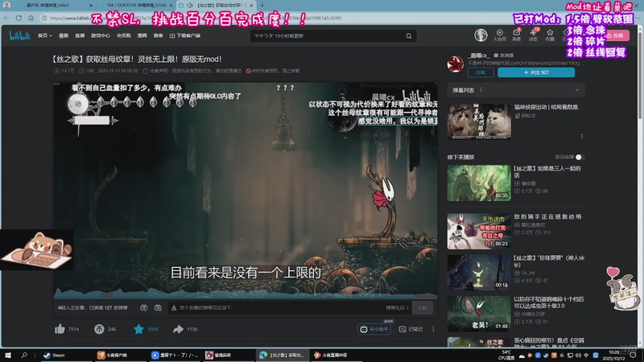Click the browser back arrow
The width and height of the screenshot is (644, 362).
[6, 18]
